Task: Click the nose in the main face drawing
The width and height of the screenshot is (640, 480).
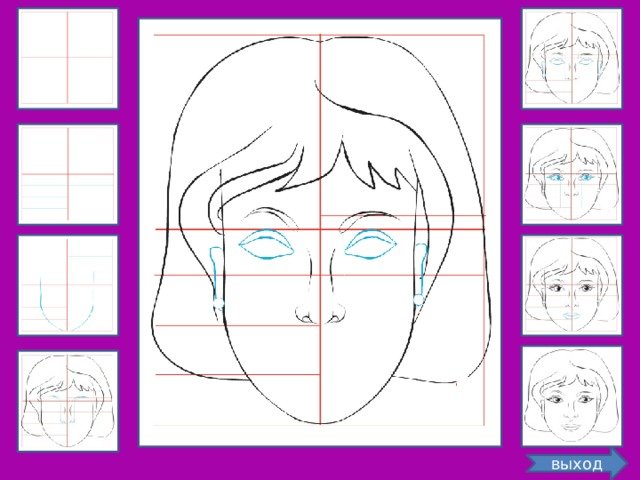Action: [x=320, y=312]
